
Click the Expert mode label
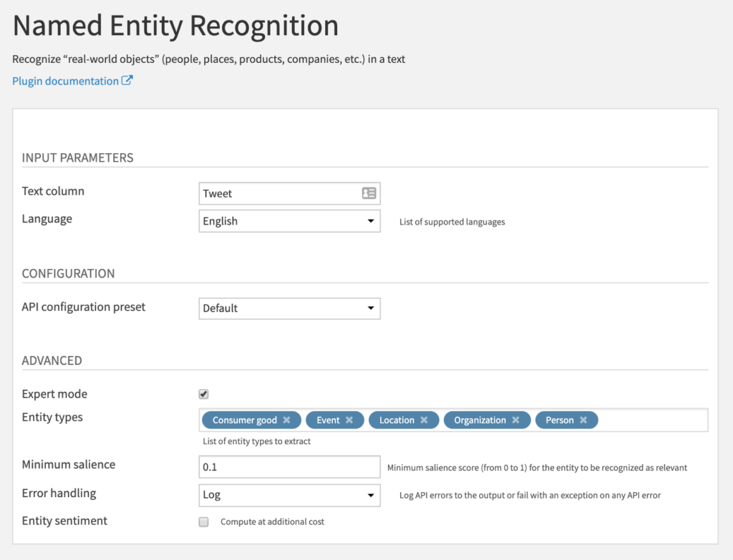54,394
